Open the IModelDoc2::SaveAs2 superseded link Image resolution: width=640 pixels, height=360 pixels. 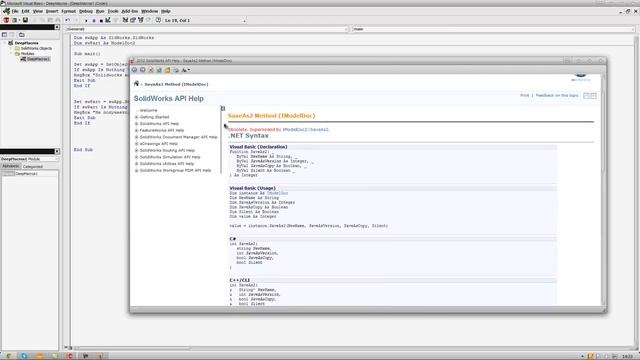pyautogui.click(x=306, y=129)
